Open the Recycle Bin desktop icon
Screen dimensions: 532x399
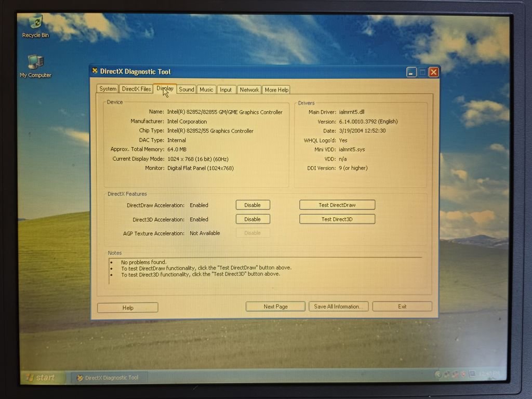pos(36,26)
